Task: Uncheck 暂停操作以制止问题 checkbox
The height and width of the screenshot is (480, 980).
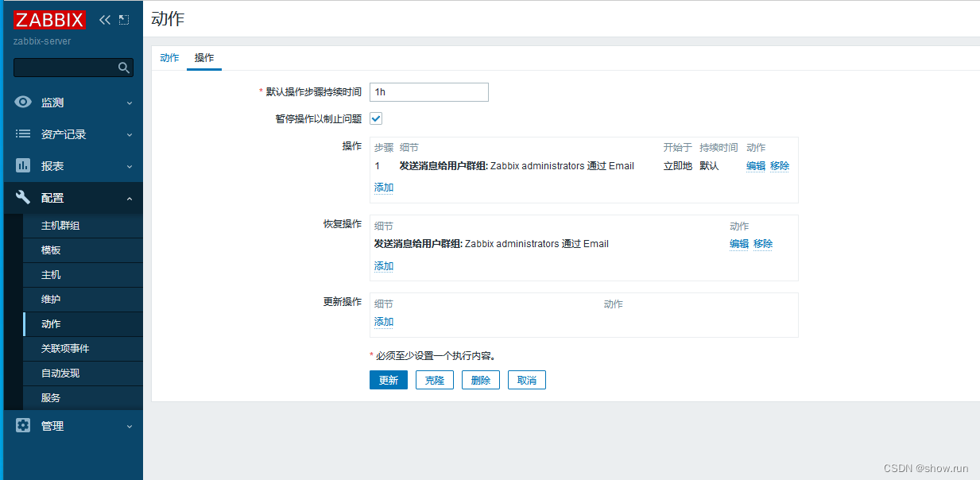Action: click(375, 118)
